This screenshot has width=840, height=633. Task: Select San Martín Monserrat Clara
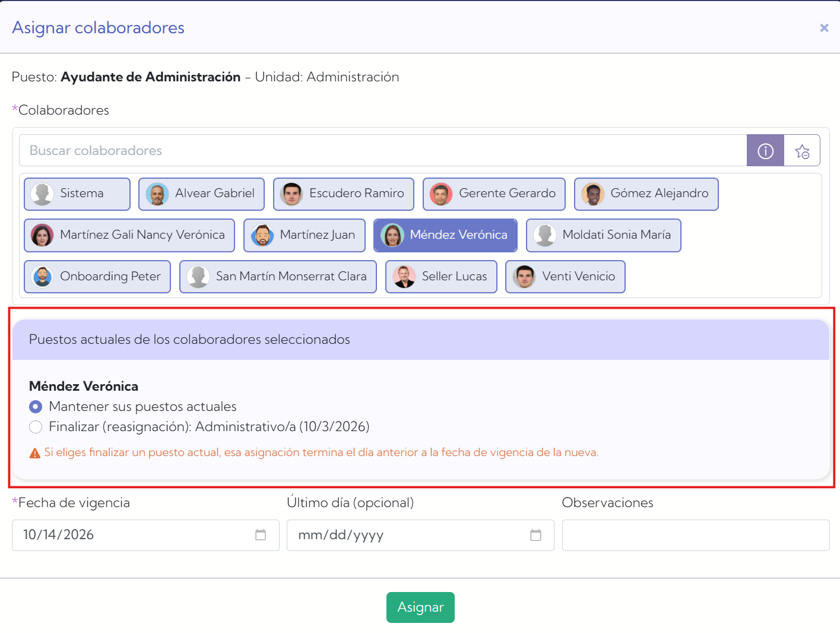(x=278, y=277)
